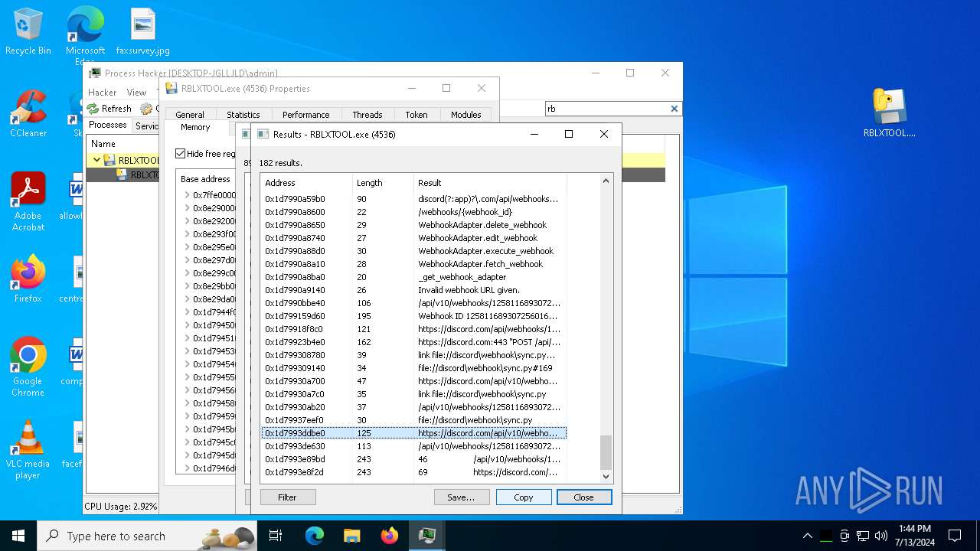Open Task View on the taskbar
980x551 pixels.
tap(276, 536)
